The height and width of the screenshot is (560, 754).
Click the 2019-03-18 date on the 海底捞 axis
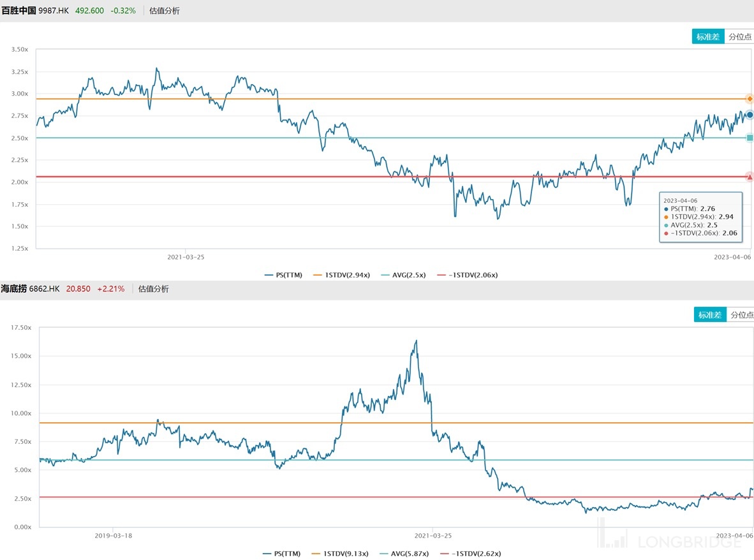[113, 536]
